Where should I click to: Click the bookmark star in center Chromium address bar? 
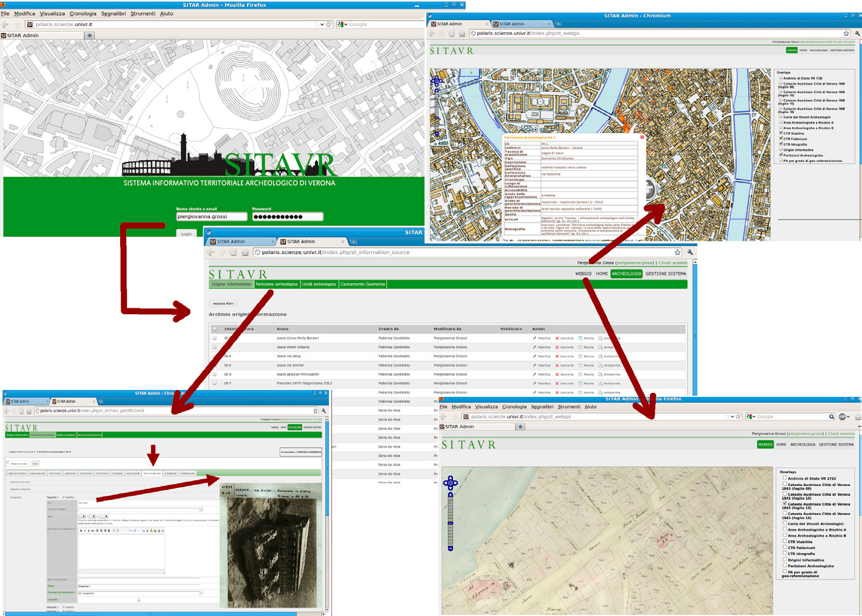click(677, 253)
